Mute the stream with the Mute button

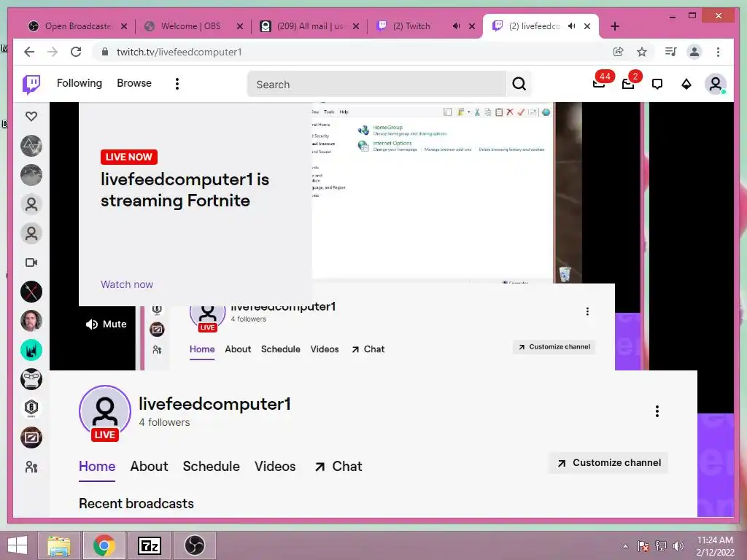107,324
